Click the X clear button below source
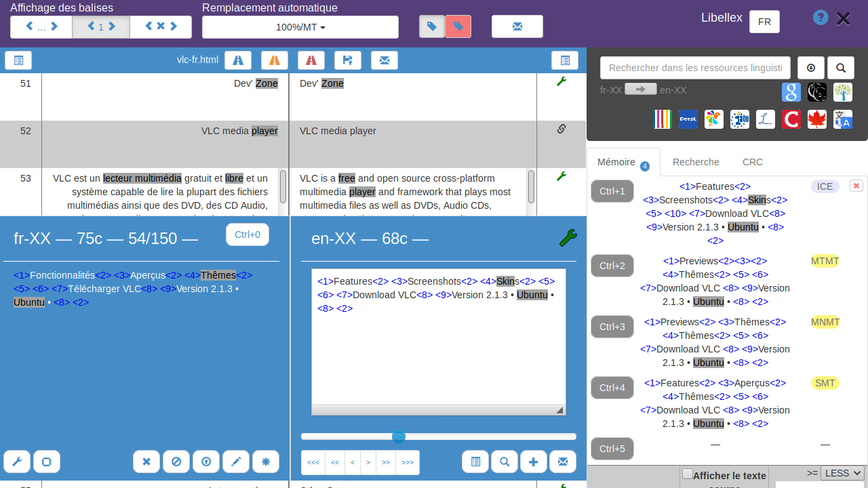Screen dimensions: 868x488 (146, 462)
